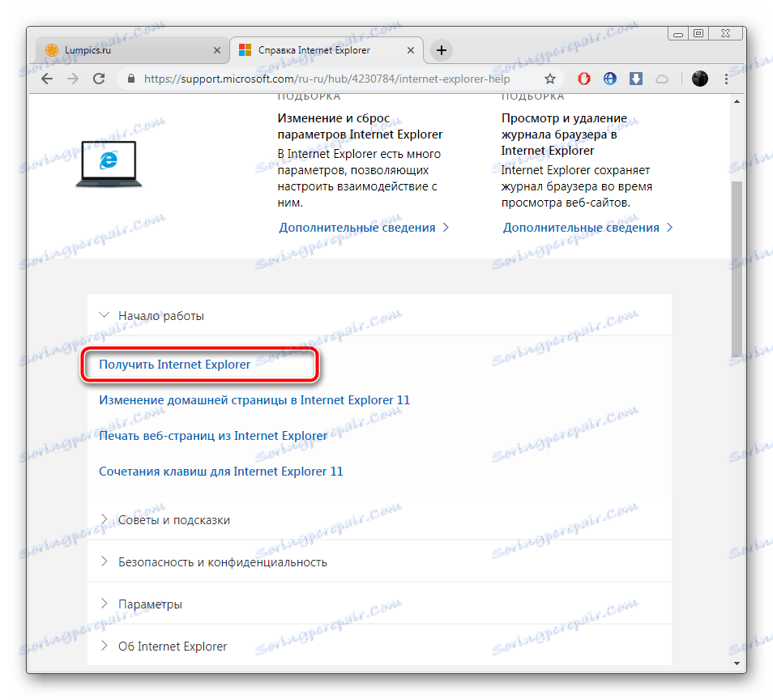Click the address bar URL
The image size is (773, 700).
coord(327,79)
